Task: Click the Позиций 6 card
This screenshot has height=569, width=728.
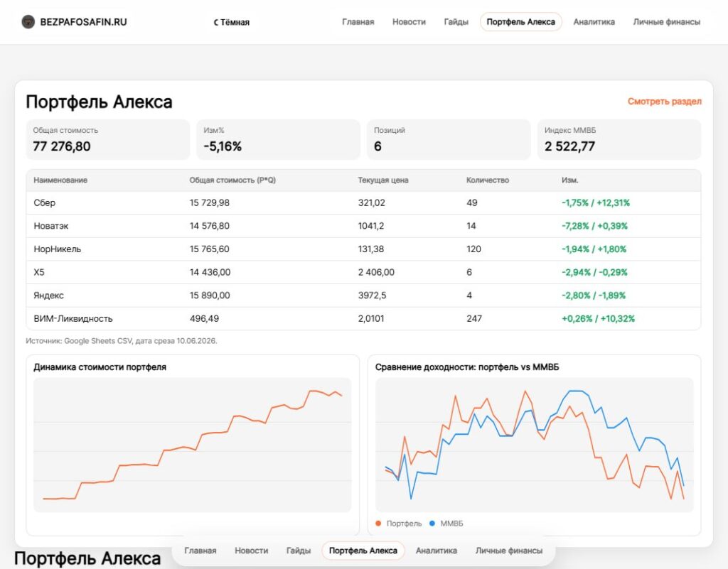Action: (x=449, y=139)
